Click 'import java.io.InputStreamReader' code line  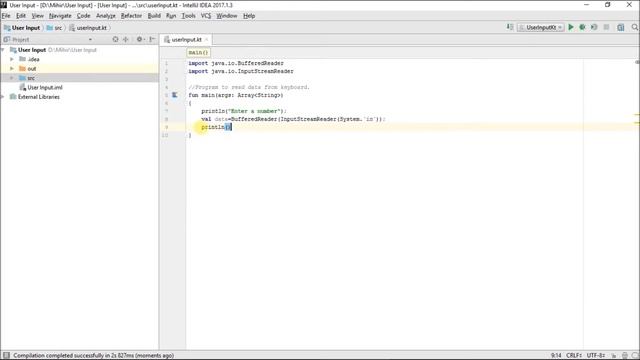tap(241, 71)
